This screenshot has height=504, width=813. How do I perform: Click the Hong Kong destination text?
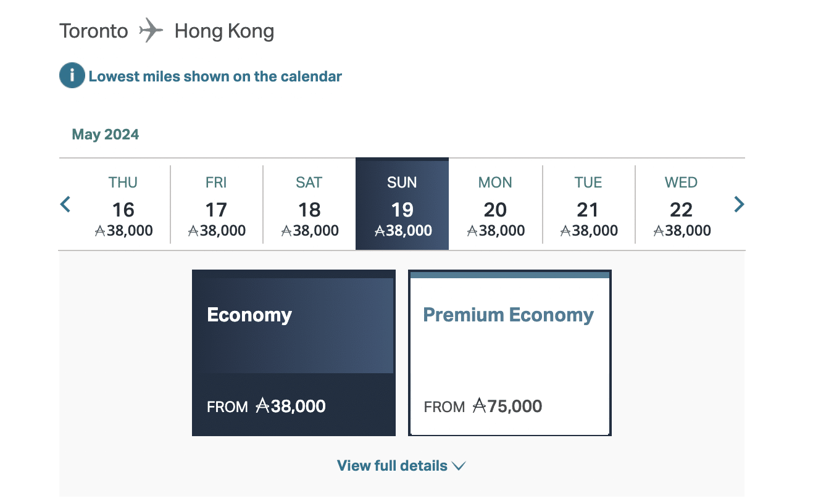224,31
